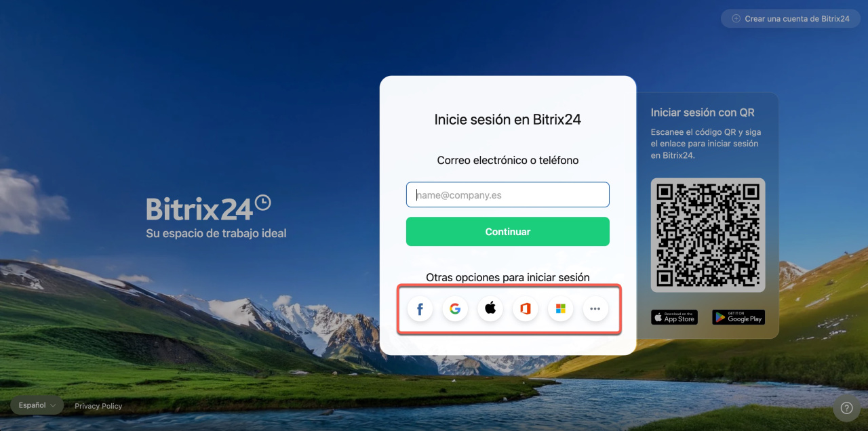The height and width of the screenshot is (431, 868).
Task: Click the Inicie sesión en Bitrix24 title
Action: [x=508, y=120]
